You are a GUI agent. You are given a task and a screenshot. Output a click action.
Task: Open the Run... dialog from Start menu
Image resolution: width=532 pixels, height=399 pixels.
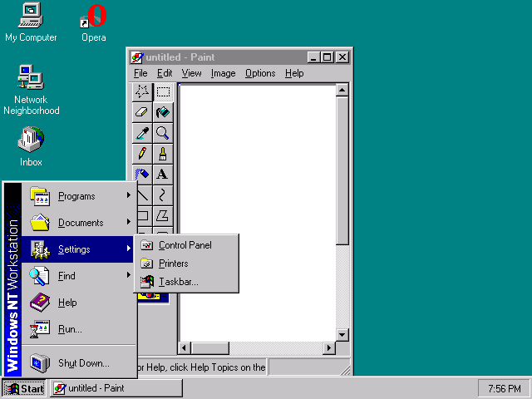tap(78, 329)
